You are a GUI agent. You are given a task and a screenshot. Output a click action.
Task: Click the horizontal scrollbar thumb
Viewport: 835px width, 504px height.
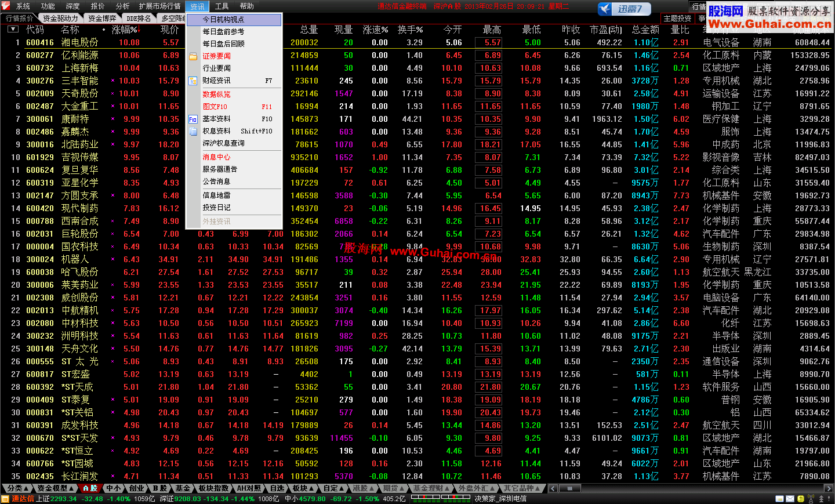(x=569, y=488)
